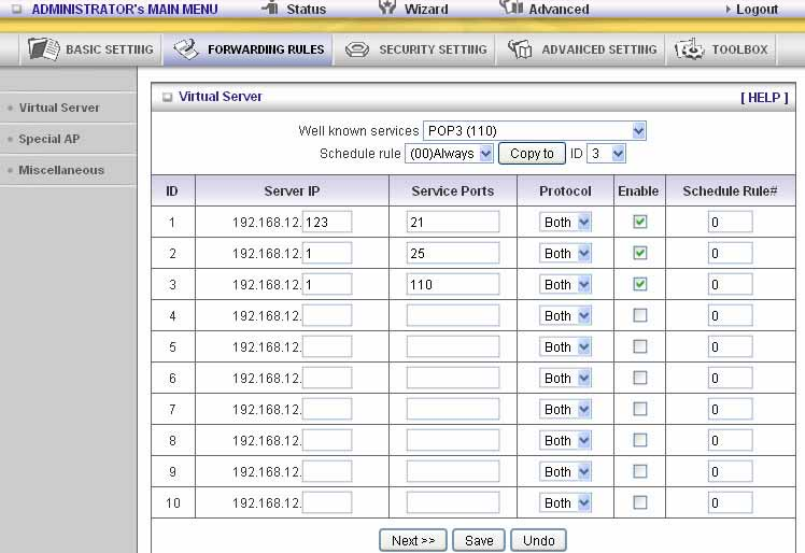Click Service Ports field containing 21
This screenshot has width=805, height=553.
(x=453, y=222)
